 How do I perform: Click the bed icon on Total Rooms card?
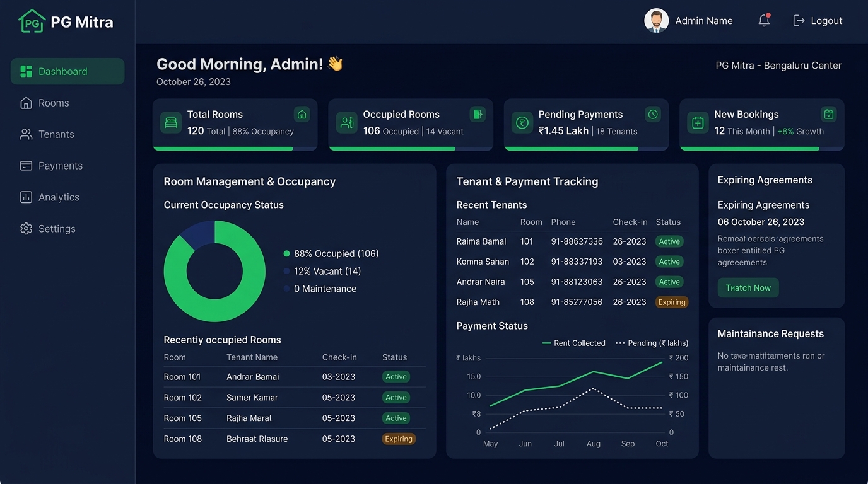pos(170,122)
